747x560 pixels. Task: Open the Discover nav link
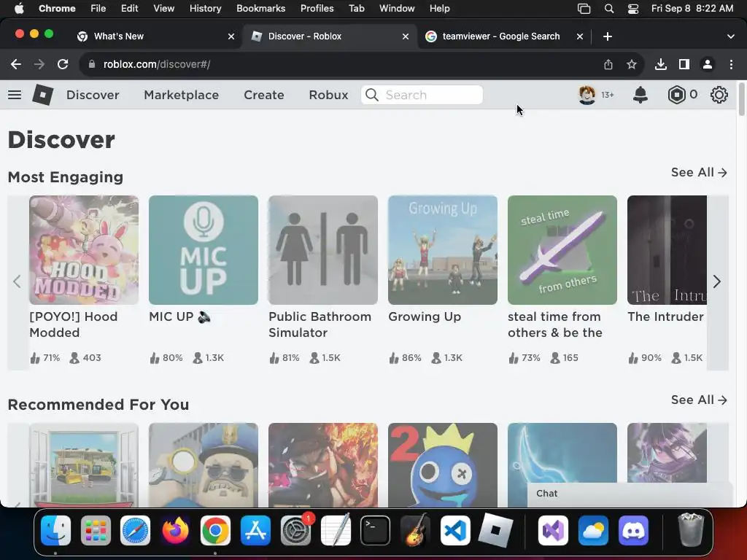point(93,95)
